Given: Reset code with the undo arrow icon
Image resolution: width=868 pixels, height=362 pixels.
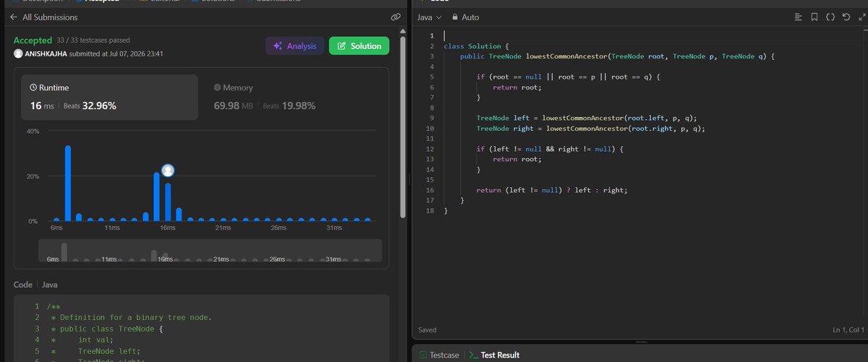Looking at the screenshot, I should pyautogui.click(x=846, y=17).
